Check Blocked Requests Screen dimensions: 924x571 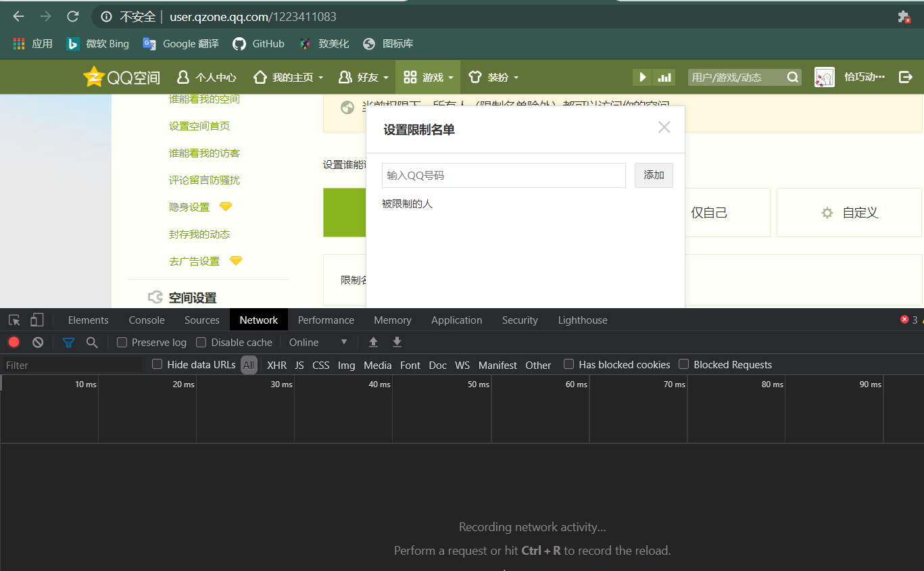684,364
